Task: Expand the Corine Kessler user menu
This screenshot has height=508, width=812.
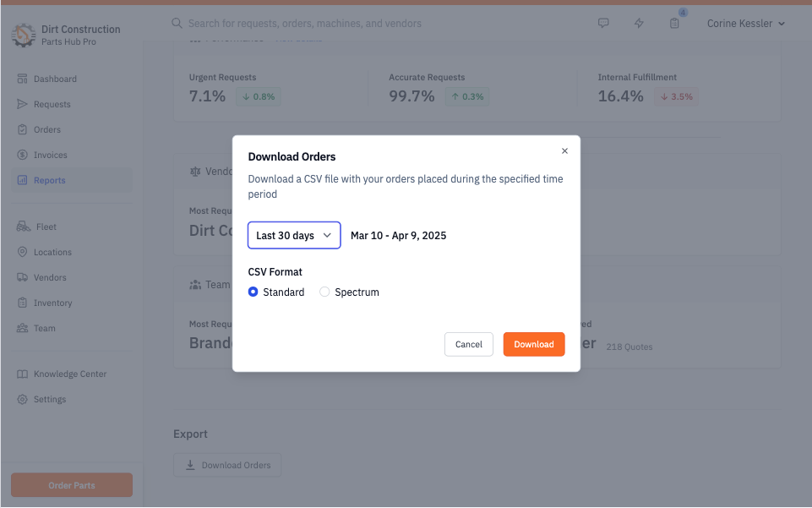Action: click(745, 24)
